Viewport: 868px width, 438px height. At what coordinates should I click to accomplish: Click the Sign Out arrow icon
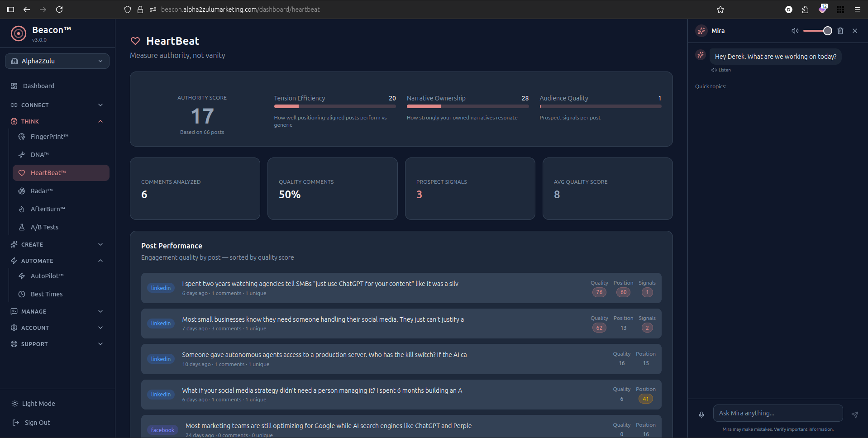pos(16,423)
